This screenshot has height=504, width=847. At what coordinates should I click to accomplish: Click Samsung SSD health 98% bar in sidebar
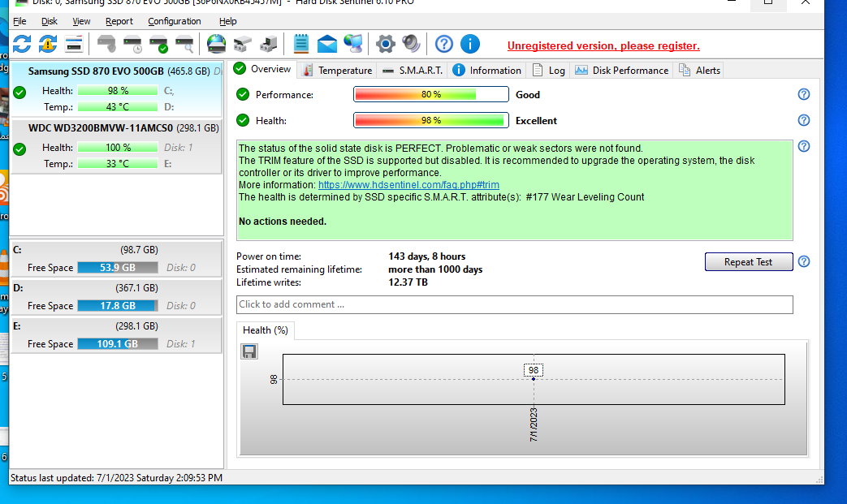117,91
